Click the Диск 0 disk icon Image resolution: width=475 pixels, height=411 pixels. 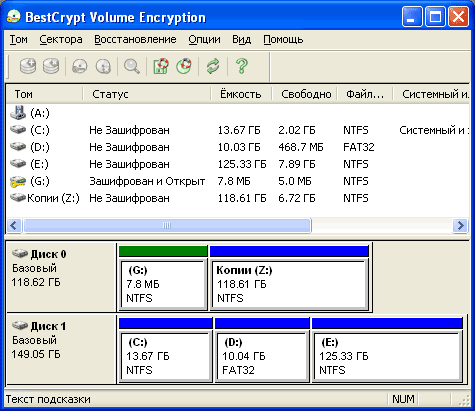(20, 254)
